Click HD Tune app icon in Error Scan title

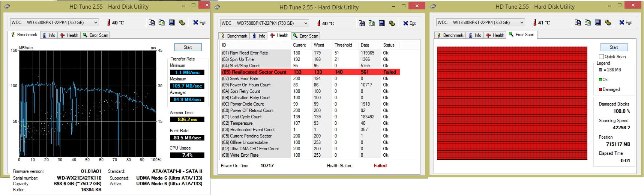coord(433,6)
